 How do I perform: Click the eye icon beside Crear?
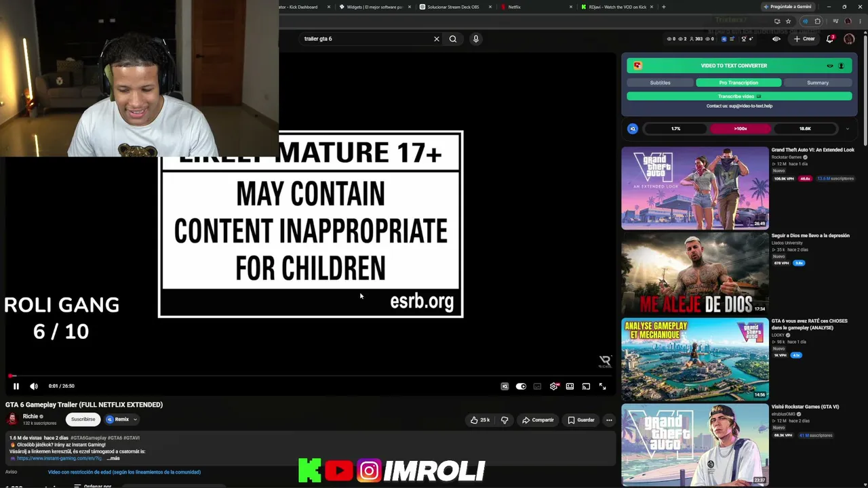pos(776,39)
